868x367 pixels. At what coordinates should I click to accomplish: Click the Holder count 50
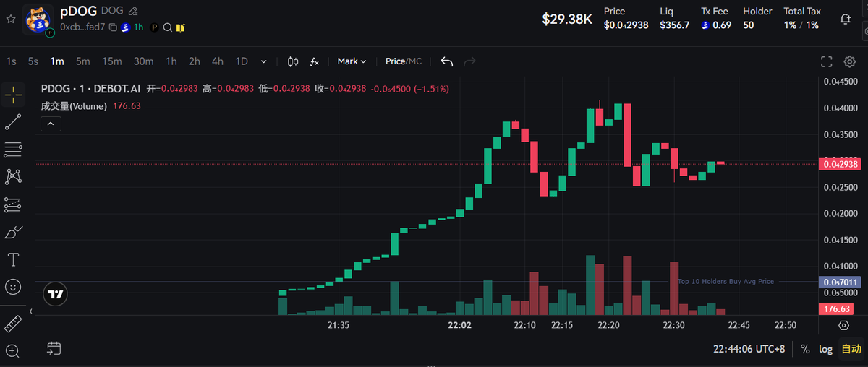pyautogui.click(x=749, y=25)
